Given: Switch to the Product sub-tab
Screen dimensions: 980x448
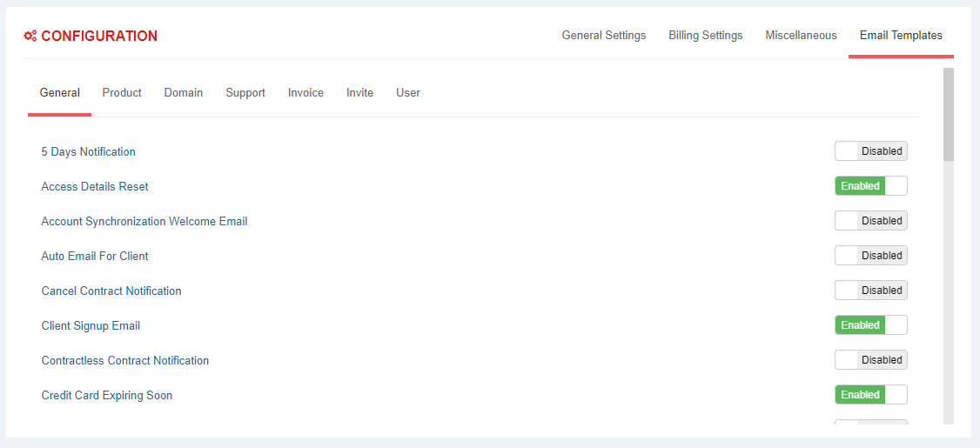Looking at the screenshot, I should (122, 93).
